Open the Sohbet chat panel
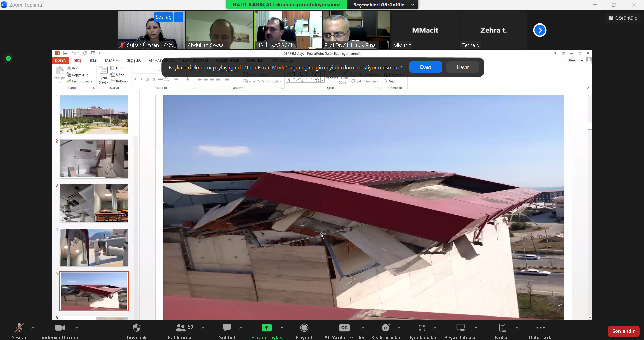The image size is (644, 340). 227,328
